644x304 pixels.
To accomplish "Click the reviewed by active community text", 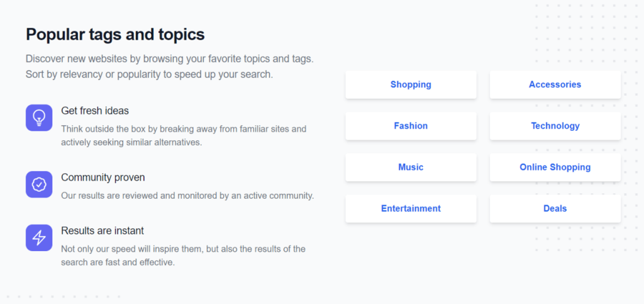I will (x=187, y=196).
